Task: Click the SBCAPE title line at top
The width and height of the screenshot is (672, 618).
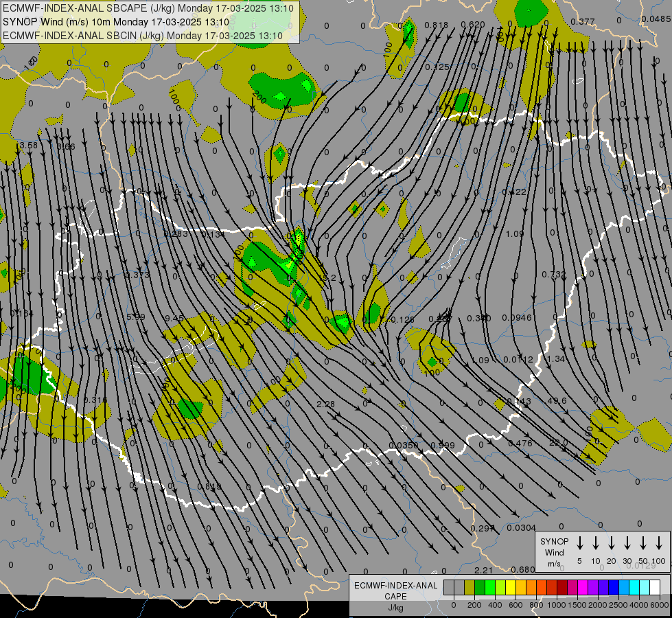Action: 148,8
